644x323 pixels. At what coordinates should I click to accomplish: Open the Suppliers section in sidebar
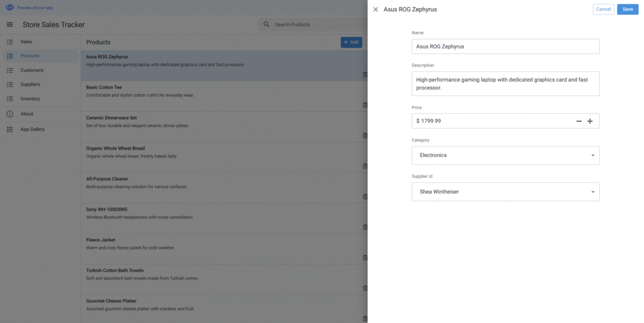(x=30, y=84)
